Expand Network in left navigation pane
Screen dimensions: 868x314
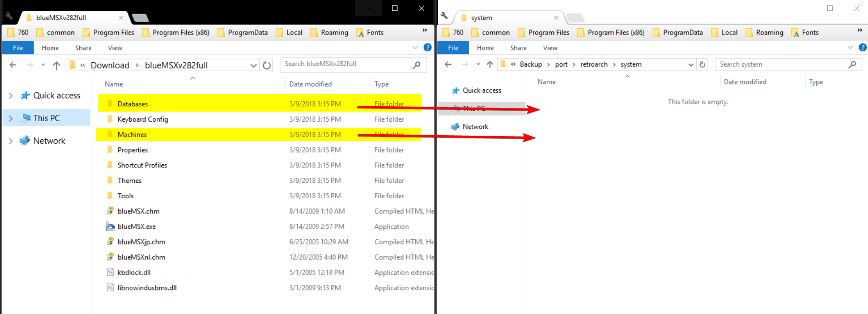(x=11, y=141)
